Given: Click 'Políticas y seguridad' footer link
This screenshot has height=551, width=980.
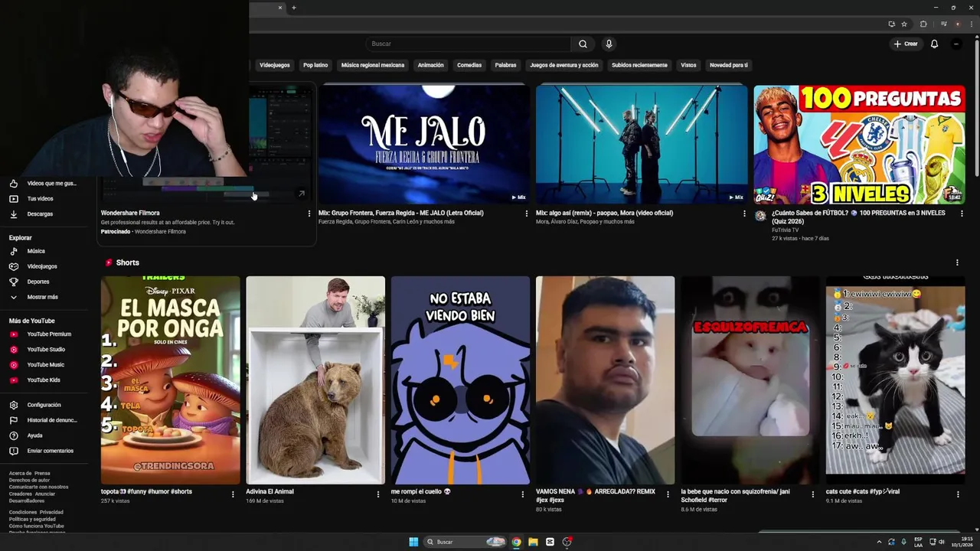Looking at the screenshot, I should click(x=32, y=519).
